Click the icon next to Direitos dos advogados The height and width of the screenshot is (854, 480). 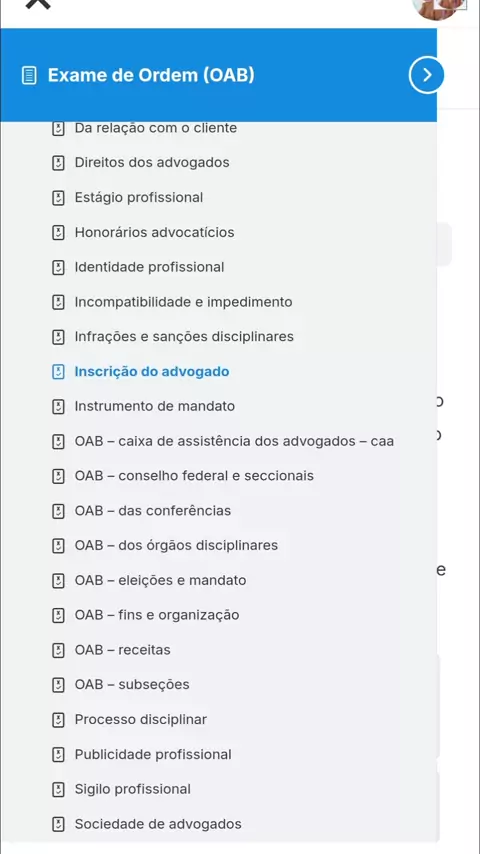coord(58,163)
